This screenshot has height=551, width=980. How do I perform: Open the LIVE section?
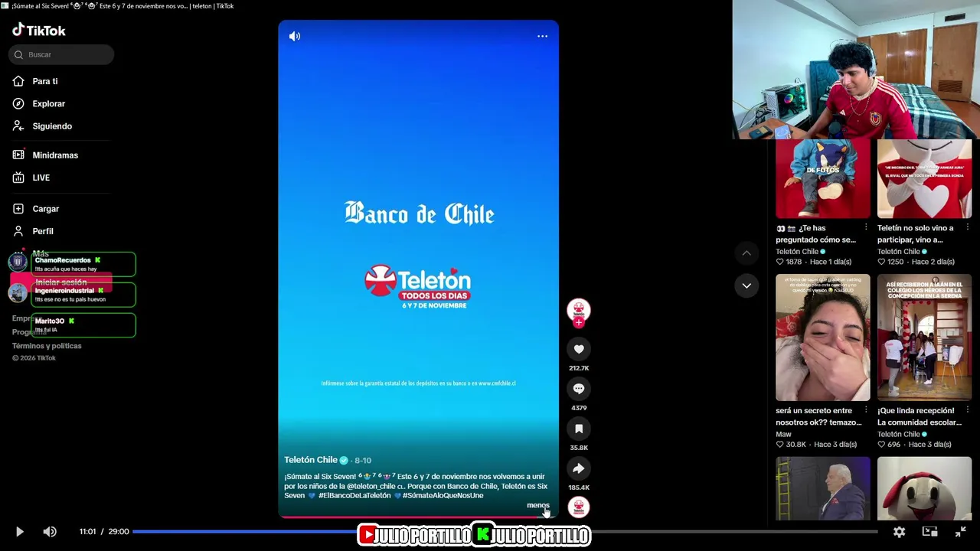point(41,178)
